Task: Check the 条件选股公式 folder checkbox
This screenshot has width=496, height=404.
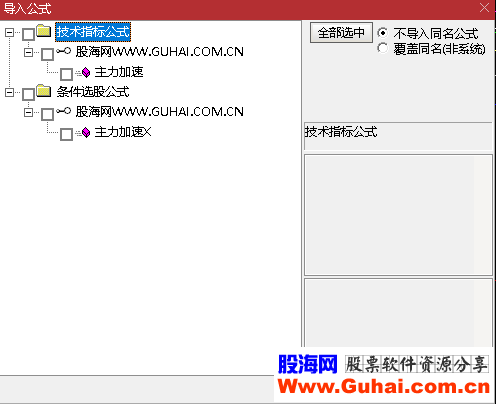Action: point(28,94)
